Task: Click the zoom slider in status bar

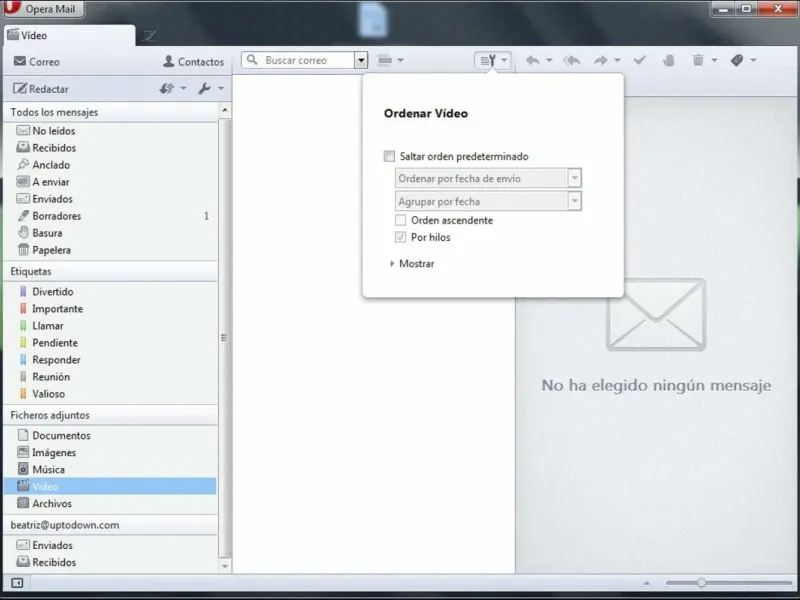Action: click(729, 583)
